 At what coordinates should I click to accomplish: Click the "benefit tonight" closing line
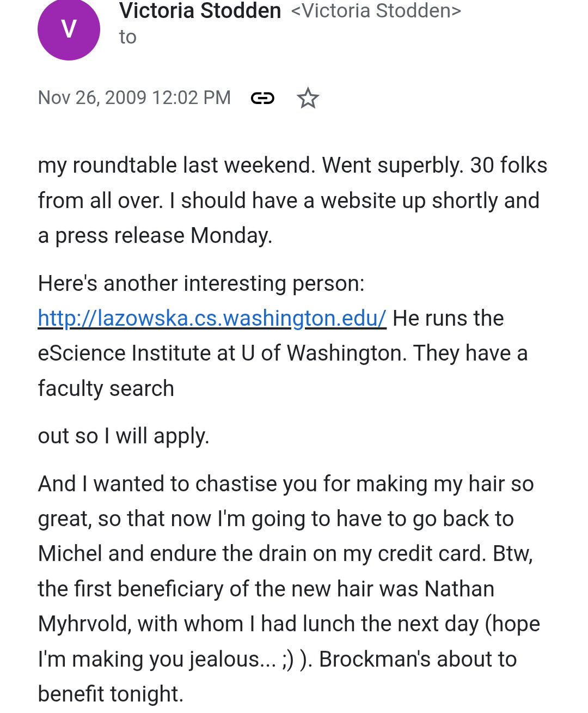tap(111, 693)
